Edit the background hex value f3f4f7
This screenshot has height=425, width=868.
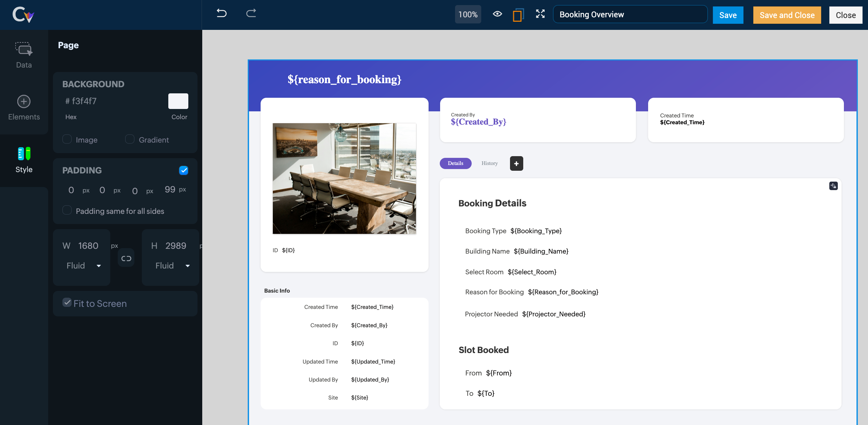84,101
